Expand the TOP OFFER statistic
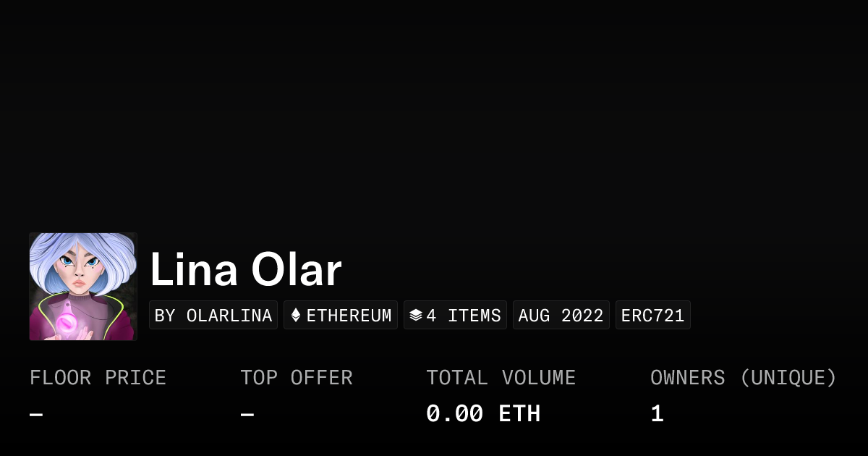868x456 pixels. click(x=296, y=377)
